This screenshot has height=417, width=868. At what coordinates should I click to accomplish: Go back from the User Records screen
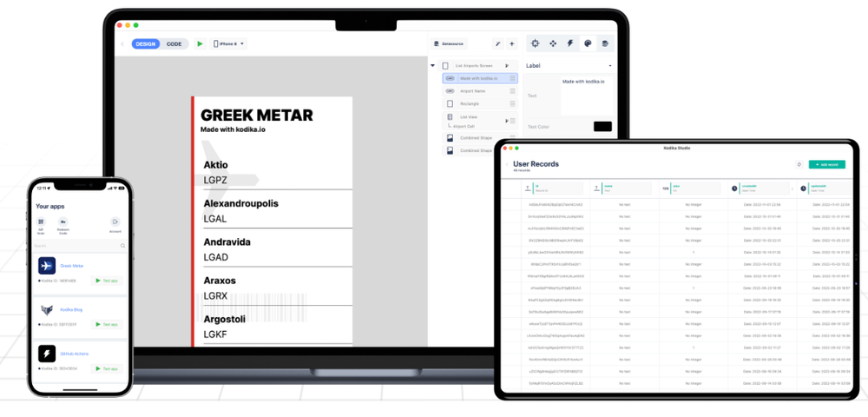point(507,164)
